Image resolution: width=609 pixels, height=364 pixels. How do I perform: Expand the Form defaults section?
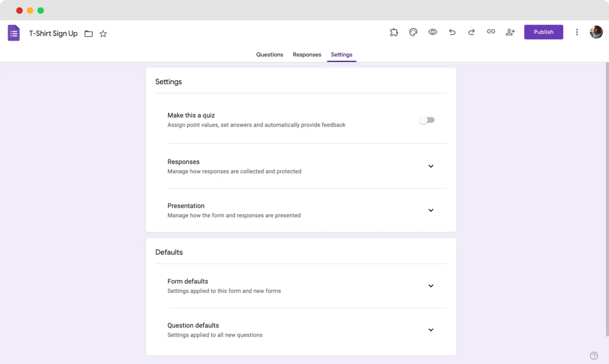point(431,285)
